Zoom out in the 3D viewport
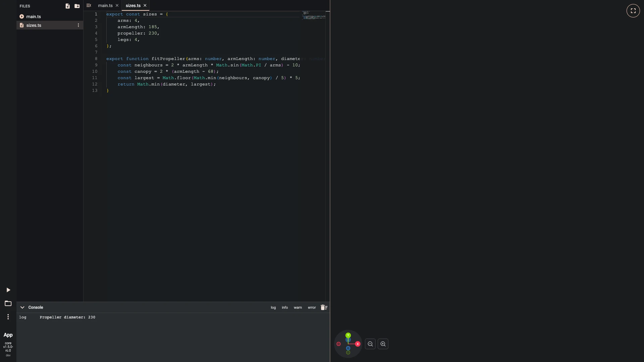This screenshot has height=362, width=644. (x=370, y=344)
